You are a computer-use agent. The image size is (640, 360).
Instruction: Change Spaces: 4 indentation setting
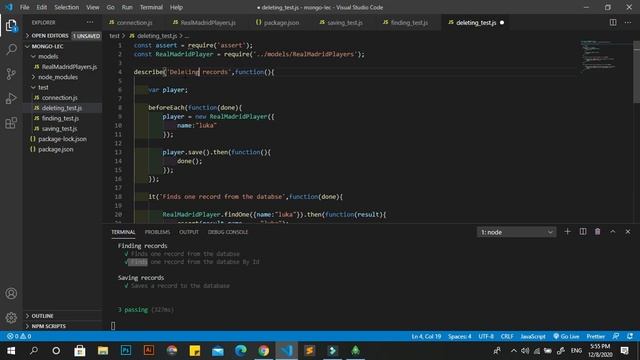(460, 336)
